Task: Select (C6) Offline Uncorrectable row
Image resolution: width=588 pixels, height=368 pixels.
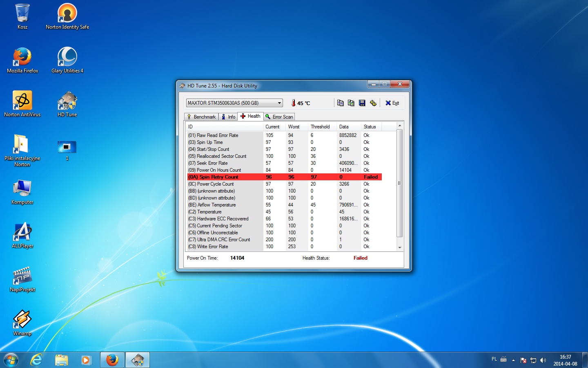Action: [284, 233]
